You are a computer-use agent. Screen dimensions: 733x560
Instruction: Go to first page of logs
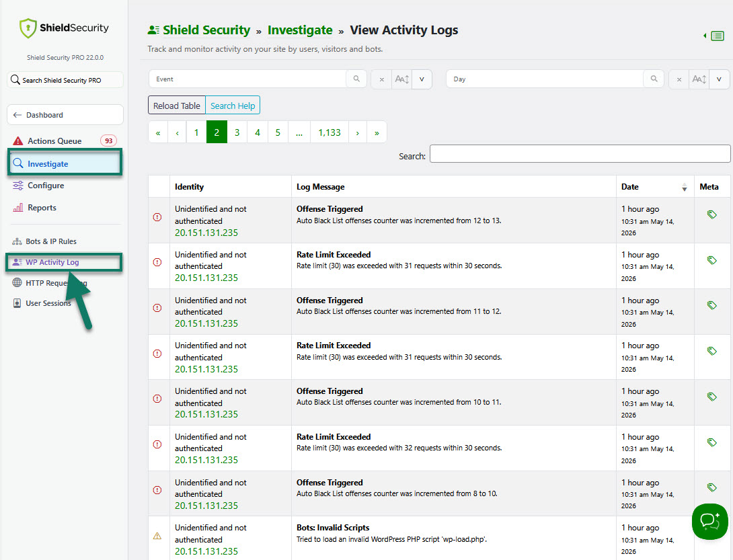point(158,132)
